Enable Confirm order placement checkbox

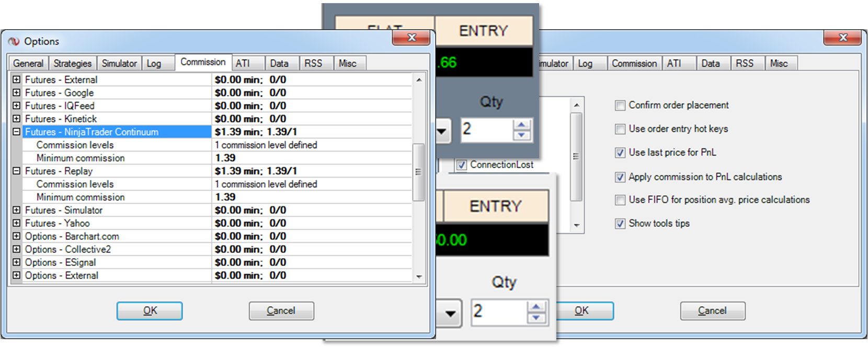[x=620, y=106]
